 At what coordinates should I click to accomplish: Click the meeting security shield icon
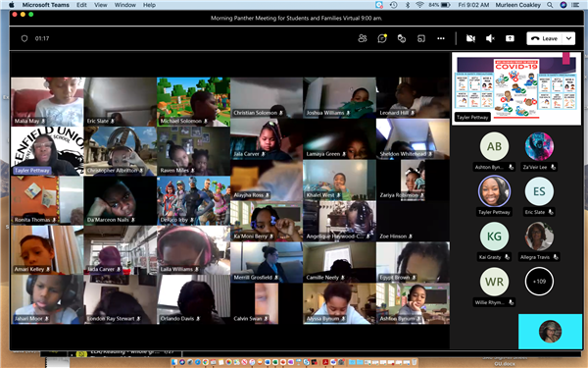point(24,38)
